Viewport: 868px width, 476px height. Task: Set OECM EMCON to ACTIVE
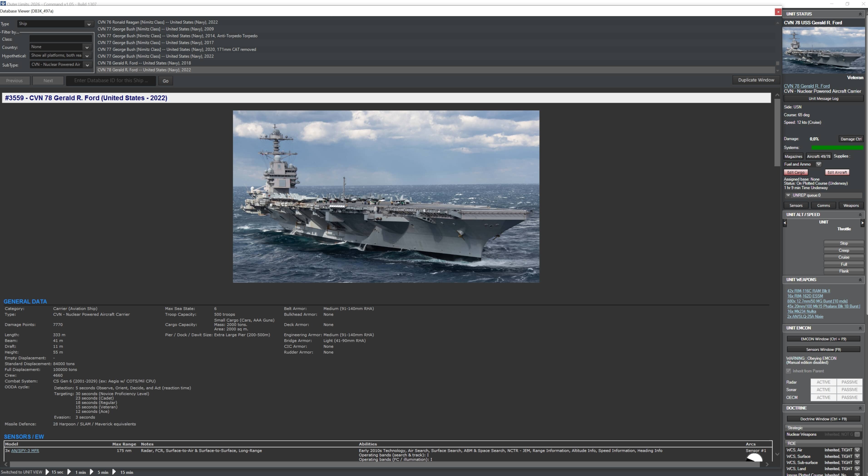(x=823, y=397)
